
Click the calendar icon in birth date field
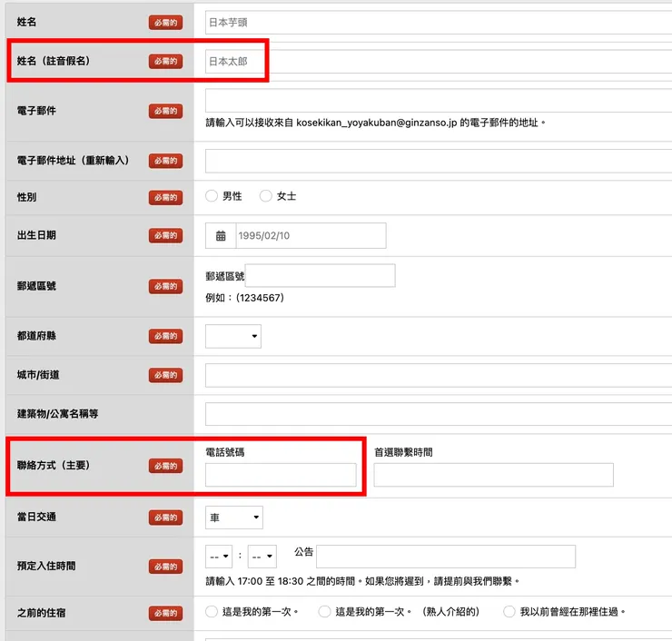(221, 236)
